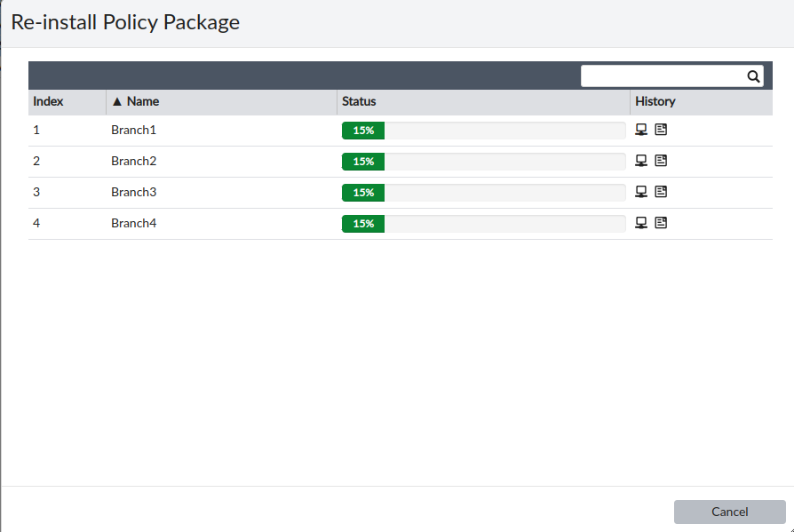The height and width of the screenshot is (532, 794).
Task: Click the device icon for Branch4
Action: point(641,223)
